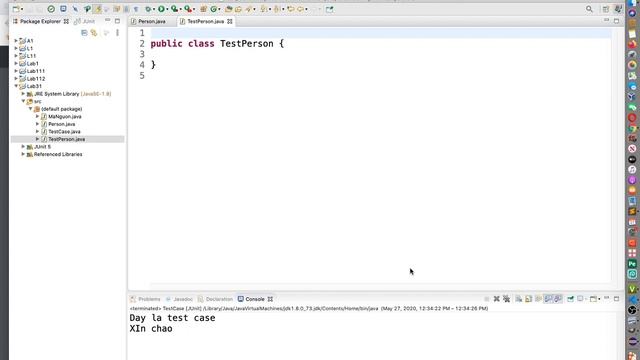
Task: Click the Open Perspective icon at top right
Action: tap(606, 9)
